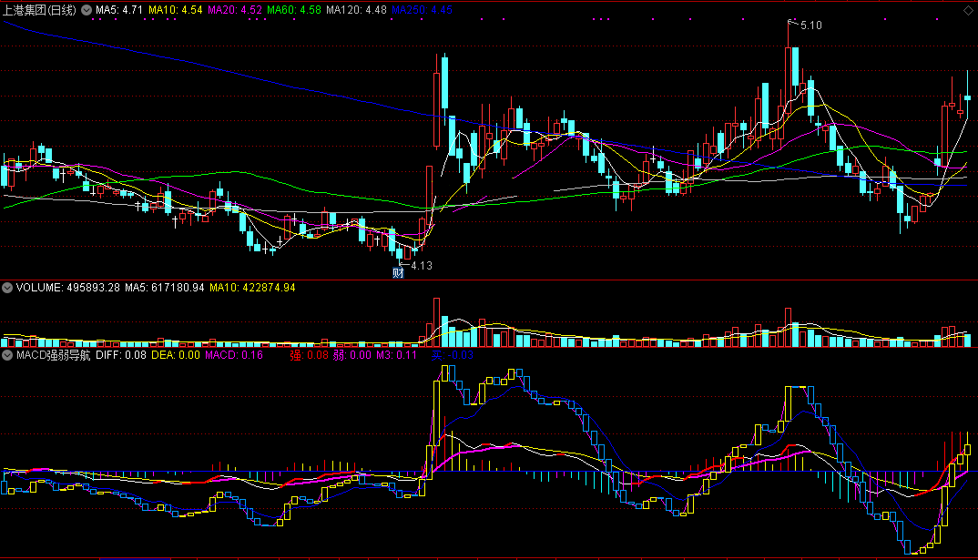Click the 弱: 0.00 label

[352, 355]
